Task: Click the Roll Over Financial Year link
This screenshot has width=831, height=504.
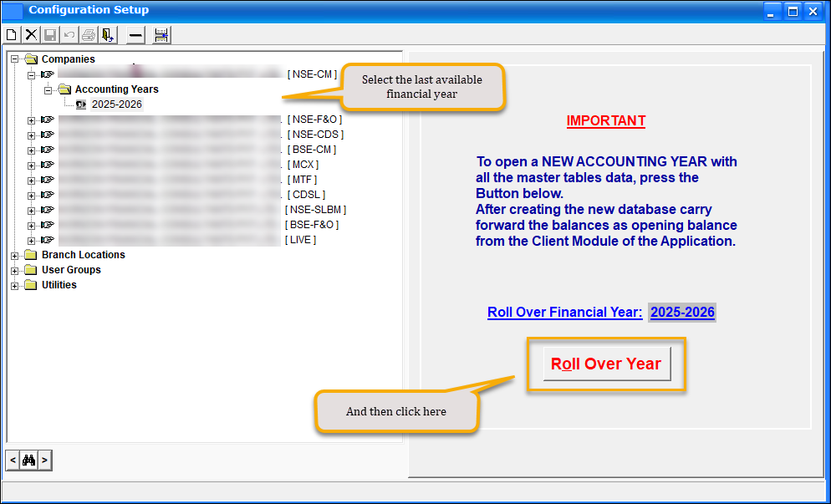Action: (x=565, y=313)
